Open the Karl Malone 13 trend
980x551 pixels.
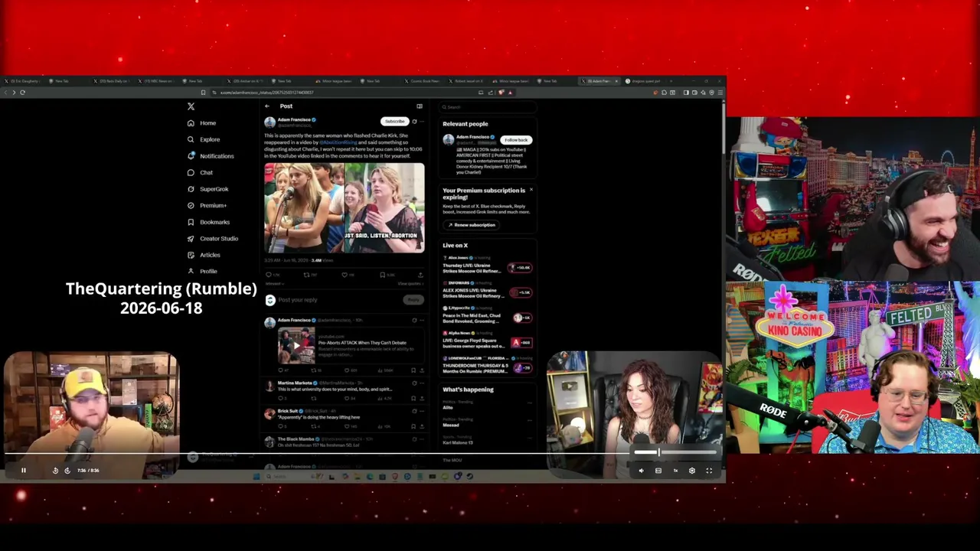[458, 442]
